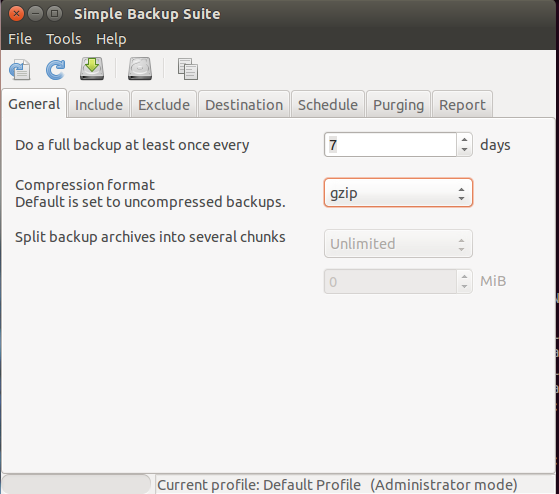559x494 pixels.
Task: Select the Purging tab
Action: pyautogui.click(x=399, y=104)
